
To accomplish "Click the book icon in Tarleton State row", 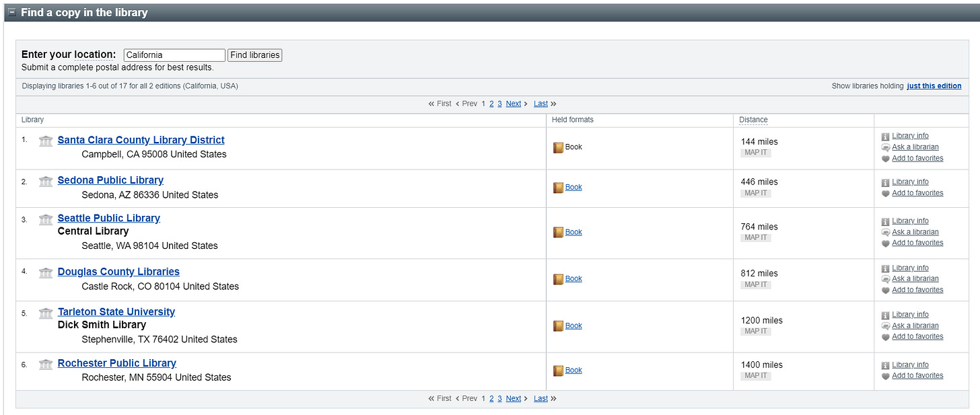I will [x=558, y=326].
